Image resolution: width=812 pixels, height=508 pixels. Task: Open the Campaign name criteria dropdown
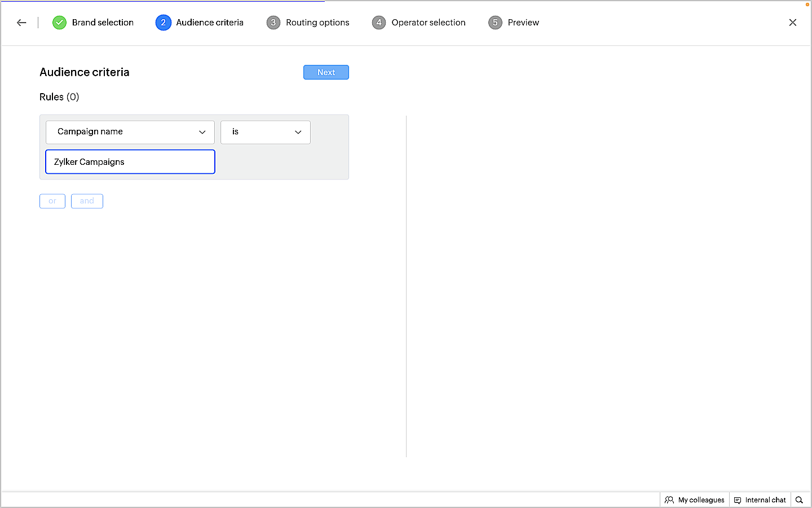[x=130, y=132]
